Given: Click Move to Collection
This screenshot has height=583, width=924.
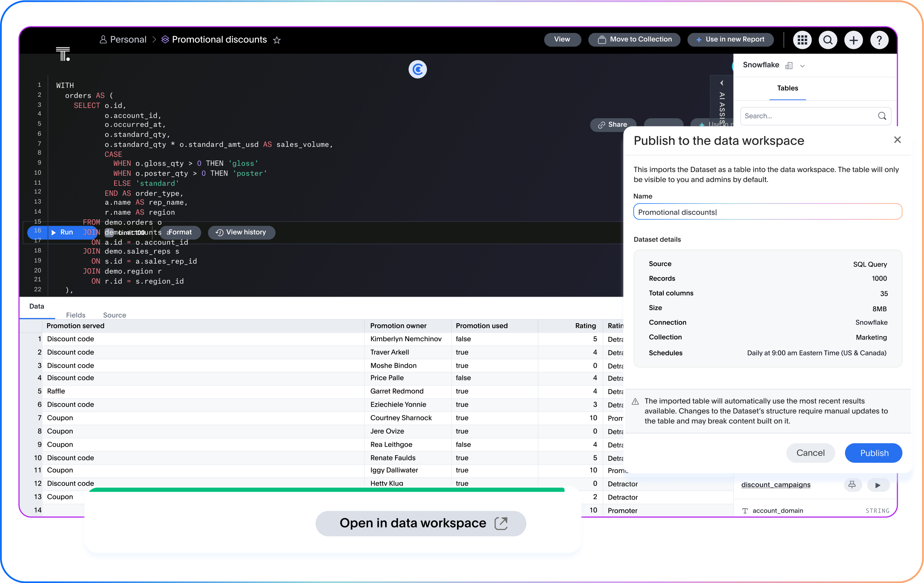Looking at the screenshot, I should coord(634,39).
